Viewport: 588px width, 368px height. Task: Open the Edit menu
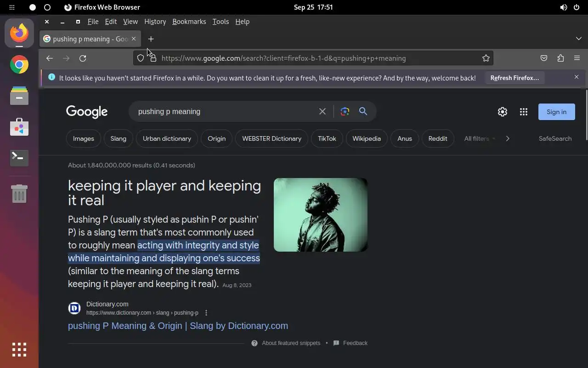111,22
